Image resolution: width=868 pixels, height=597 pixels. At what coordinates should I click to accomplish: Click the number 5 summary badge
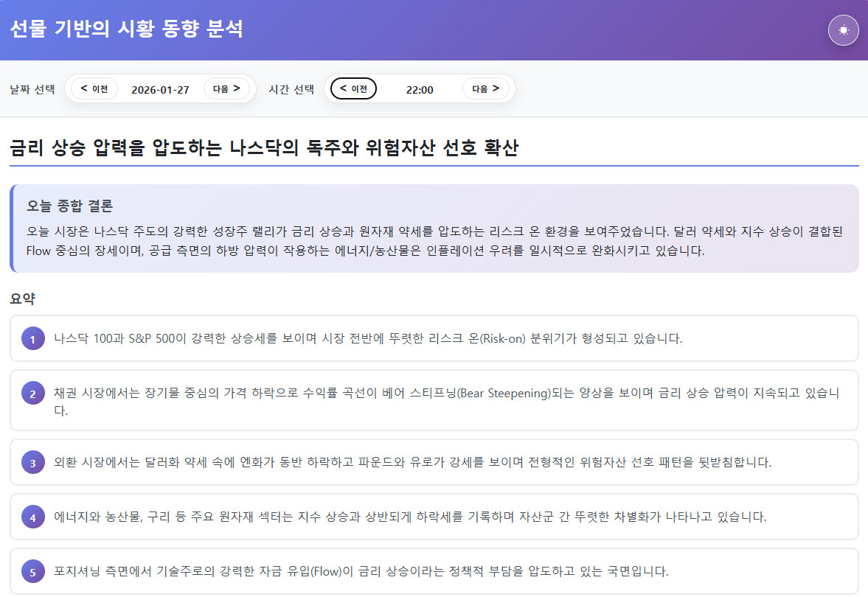pos(32,572)
